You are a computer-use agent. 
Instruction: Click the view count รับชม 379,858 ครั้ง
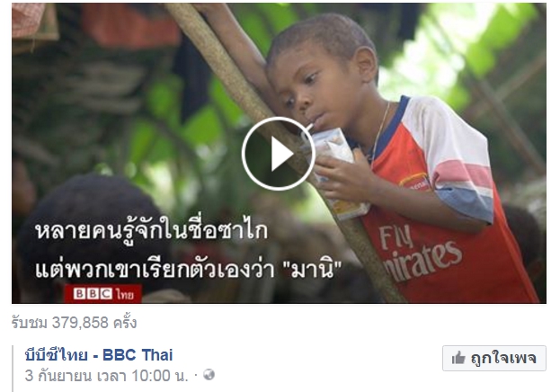(x=74, y=323)
